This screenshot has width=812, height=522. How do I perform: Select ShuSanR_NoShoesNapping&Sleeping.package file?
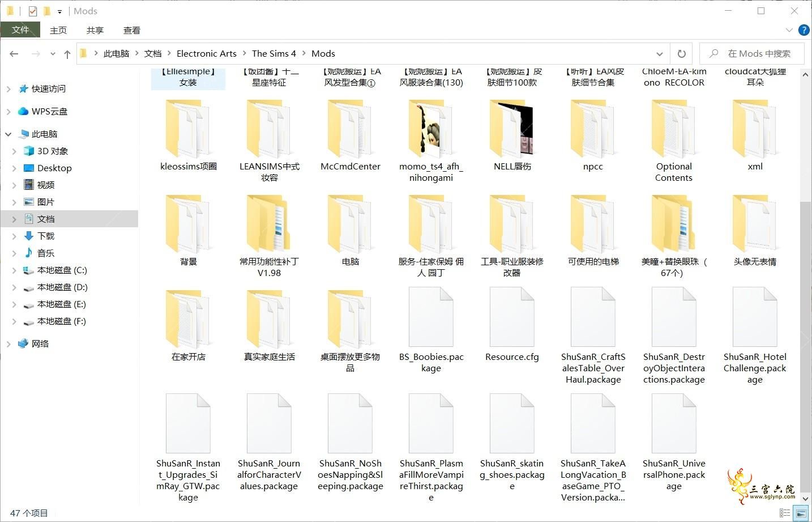[x=350, y=443]
